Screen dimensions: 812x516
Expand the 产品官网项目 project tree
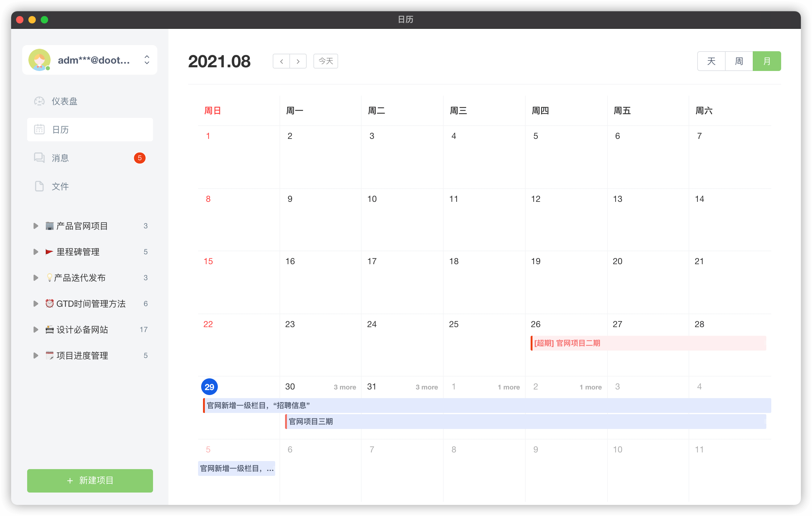(x=36, y=226)
